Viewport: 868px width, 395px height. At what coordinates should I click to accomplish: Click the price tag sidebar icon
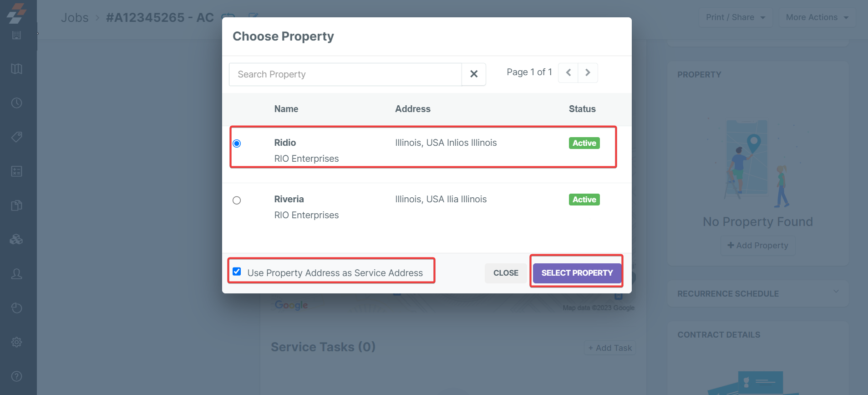pos(17,137)
